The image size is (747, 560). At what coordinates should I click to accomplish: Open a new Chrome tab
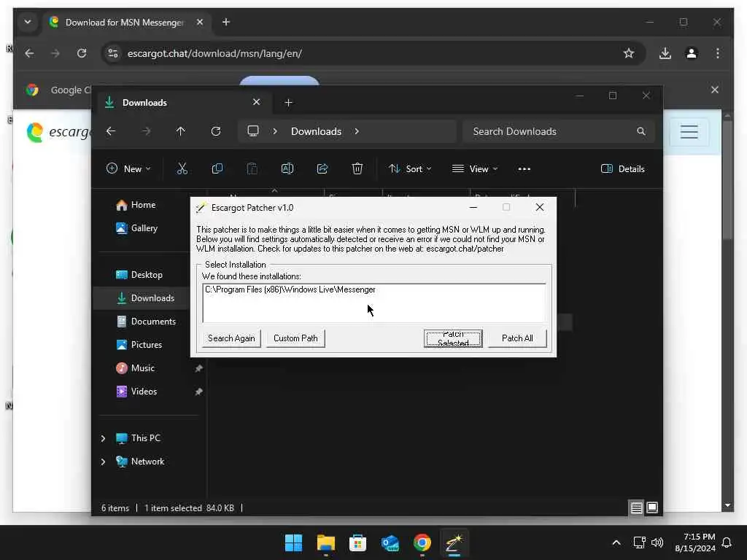(226, 22)
